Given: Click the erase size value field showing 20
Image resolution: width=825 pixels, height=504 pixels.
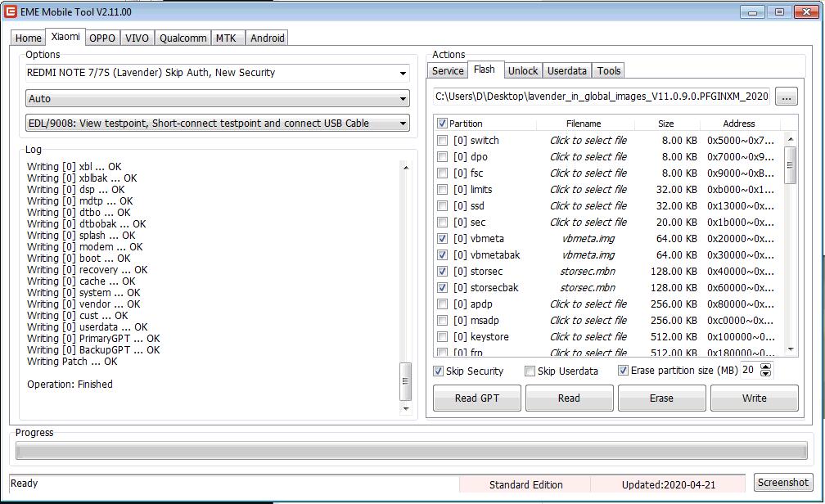Looking at the screenshot, I should 750,370.
